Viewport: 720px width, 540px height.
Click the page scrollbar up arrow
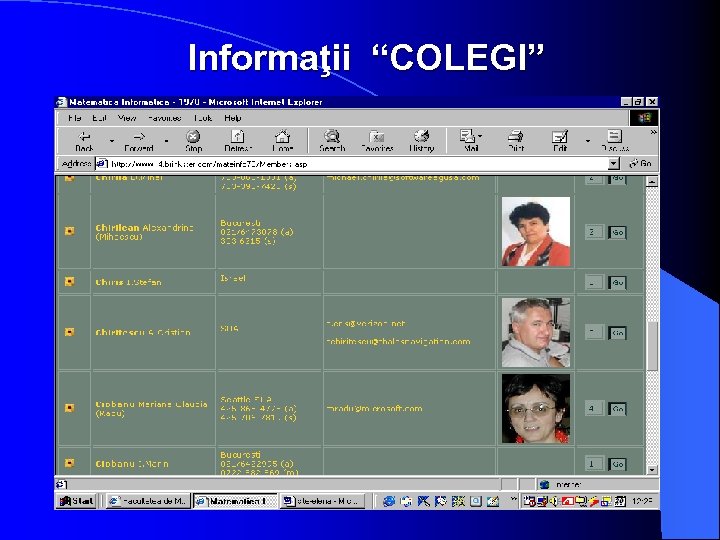[652, 181]
